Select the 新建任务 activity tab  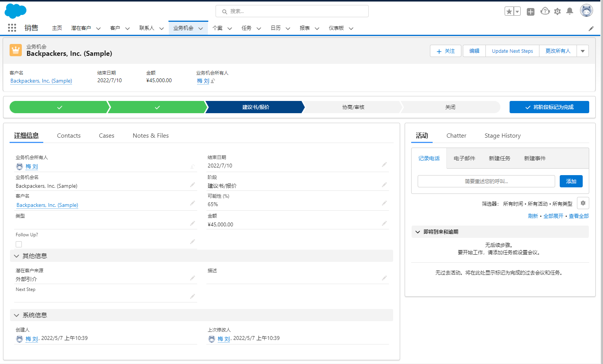tap(500, 158)
